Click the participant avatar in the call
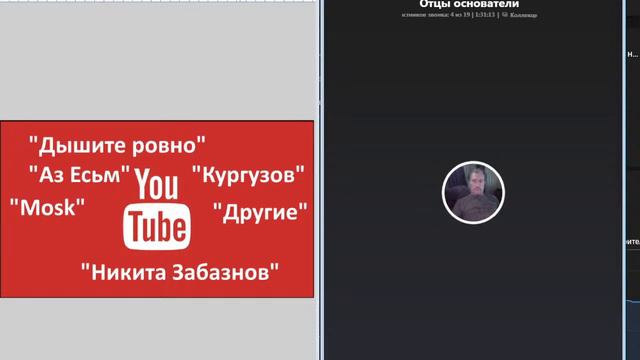This screenshot has width=640, height=360. click(x=473, y=192)
